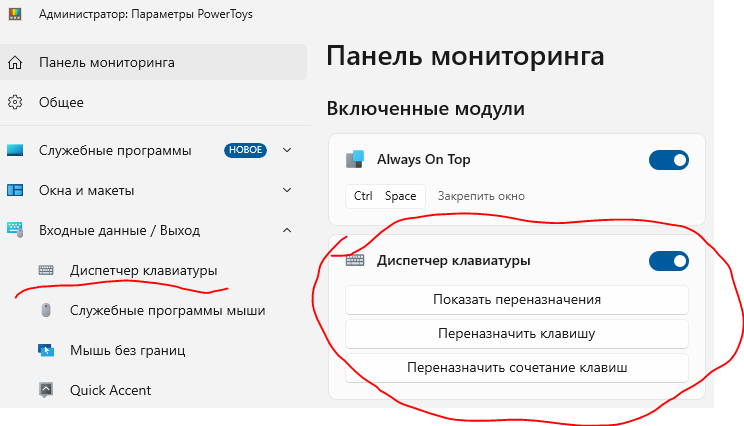Click the Always On Top module icon
This screenshot has height=426, width=744.
tap(355, 159)
